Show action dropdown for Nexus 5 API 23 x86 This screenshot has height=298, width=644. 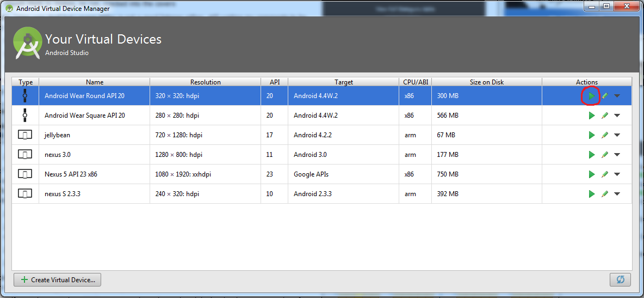coord(617,174)
